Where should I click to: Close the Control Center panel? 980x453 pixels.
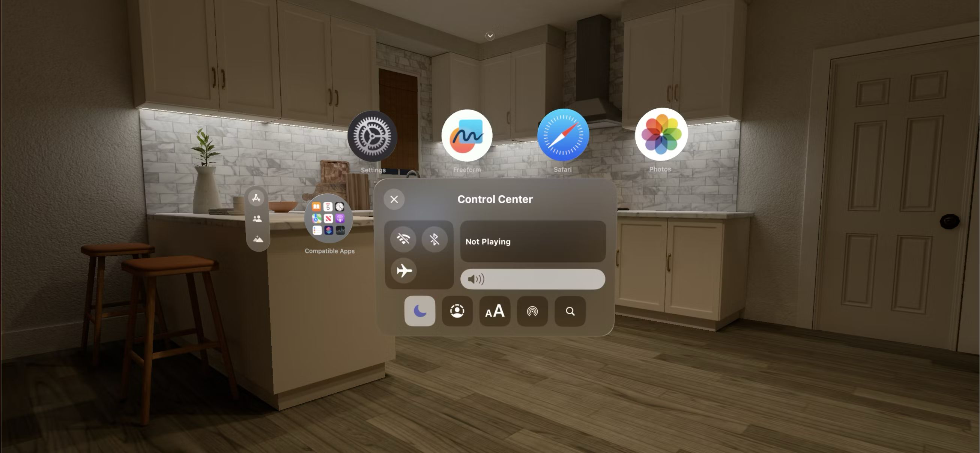[394, 199]
